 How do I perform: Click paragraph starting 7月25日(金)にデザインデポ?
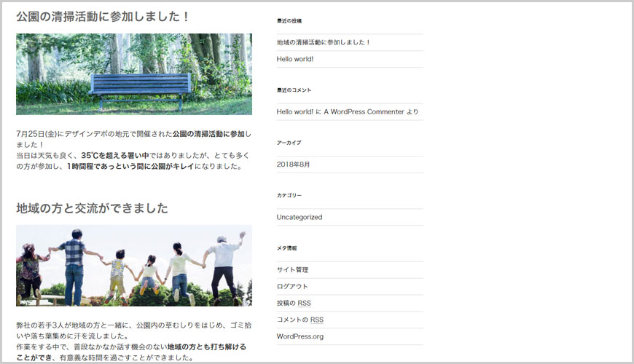pos(134,150)
